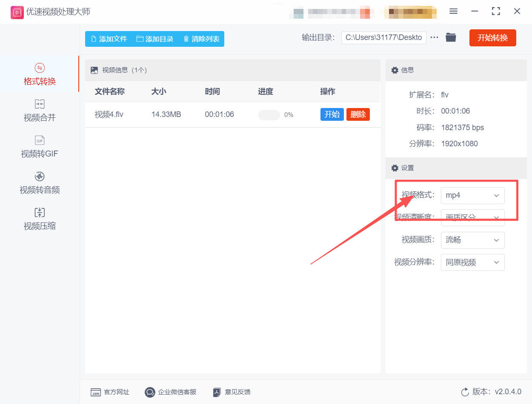Open the 视频格式 dropdown showing mp4

pos(472,195)
